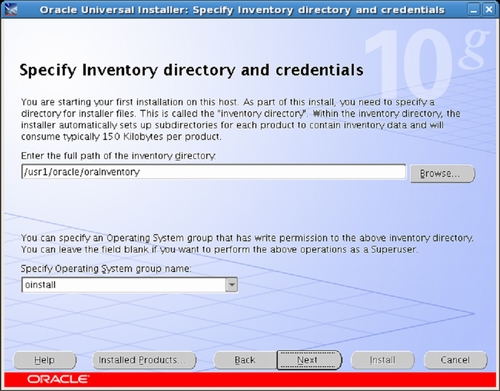Minimize the Oracle Universal Installer window
This screenshot has height=391, width=500.
(x=473, y=10)
